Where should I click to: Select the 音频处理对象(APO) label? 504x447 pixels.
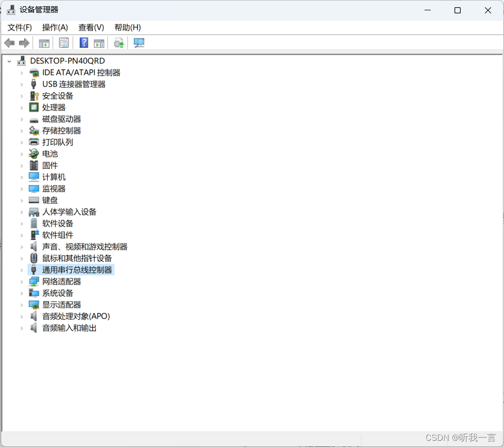point(76,316)
